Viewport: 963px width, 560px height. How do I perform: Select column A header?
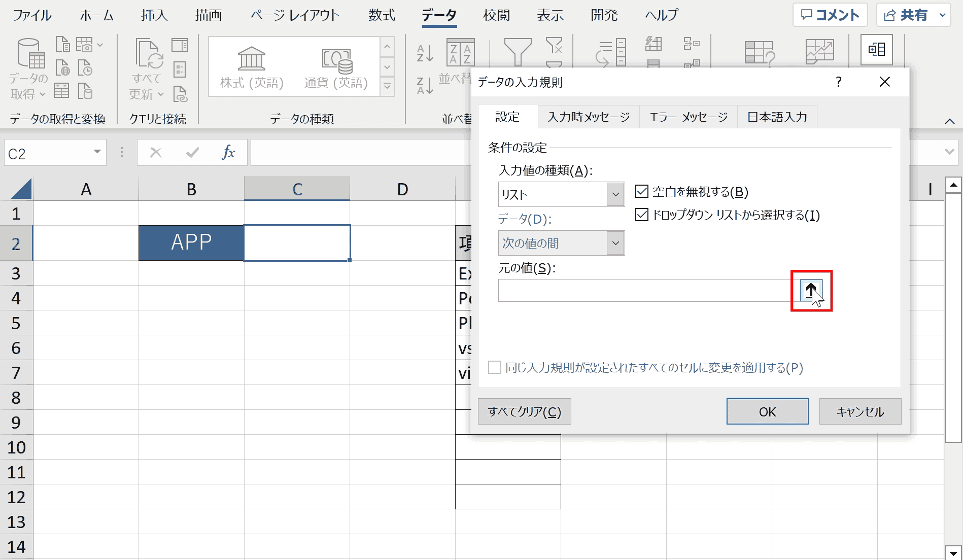pyautogui.click(x=86, y=189)
